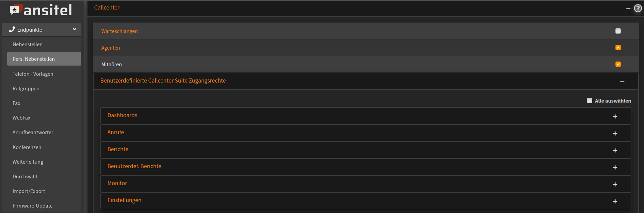The height and width of the screenshot is (213, 644).
Task: Collapse Benutzerdefinierte Callcenter Suite Zugangsrechte section
Action: (x=622, y=82)
